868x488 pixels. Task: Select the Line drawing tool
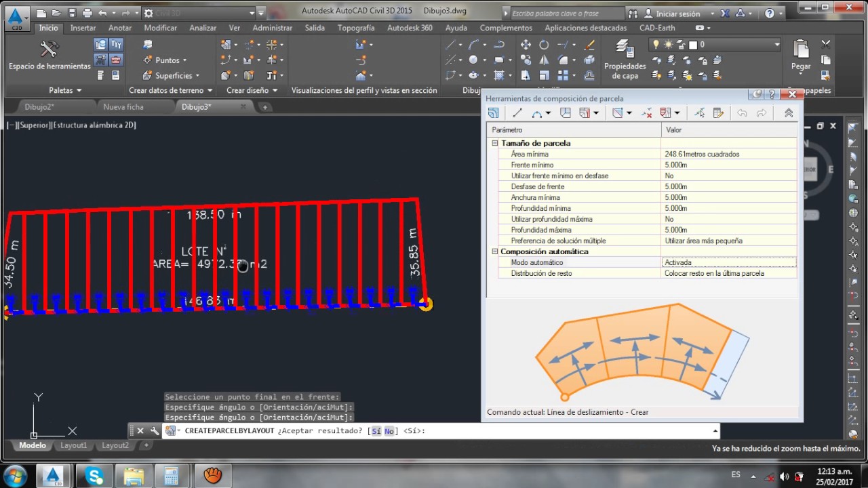(450, 45)
